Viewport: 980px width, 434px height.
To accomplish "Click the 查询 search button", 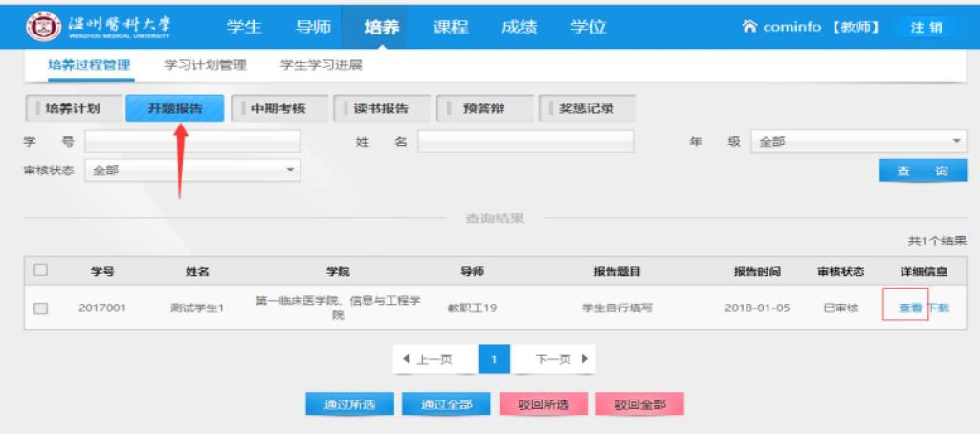I will click(x=922, y=171).
